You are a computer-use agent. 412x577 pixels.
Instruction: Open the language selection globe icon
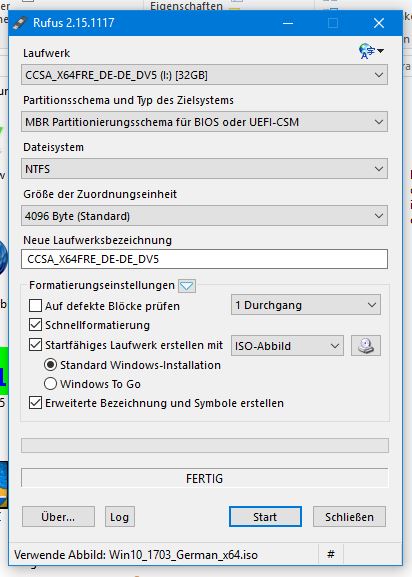(x=371, y=51)
